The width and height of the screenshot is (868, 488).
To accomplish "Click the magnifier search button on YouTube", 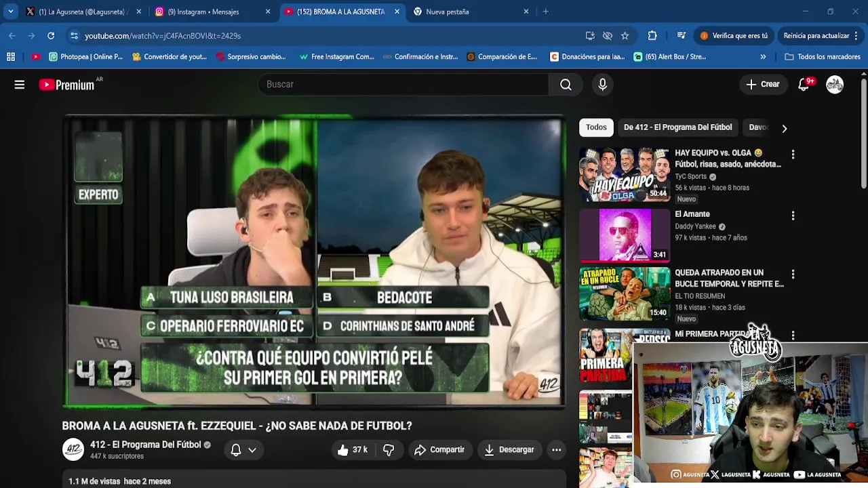I will pyautogui.click(x=566, y=85).
